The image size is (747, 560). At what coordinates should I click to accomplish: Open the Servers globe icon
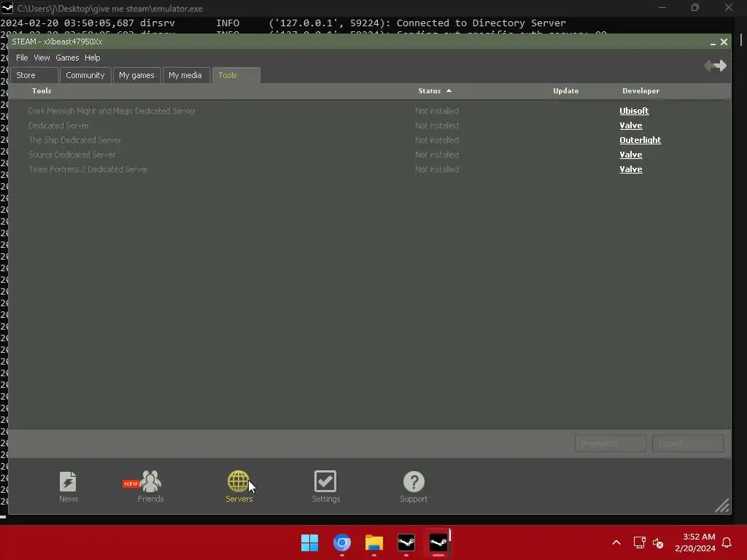[239, 486]
